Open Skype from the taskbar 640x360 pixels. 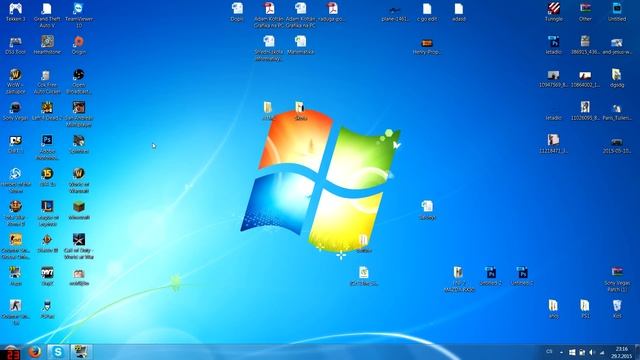tap(58, 352)
